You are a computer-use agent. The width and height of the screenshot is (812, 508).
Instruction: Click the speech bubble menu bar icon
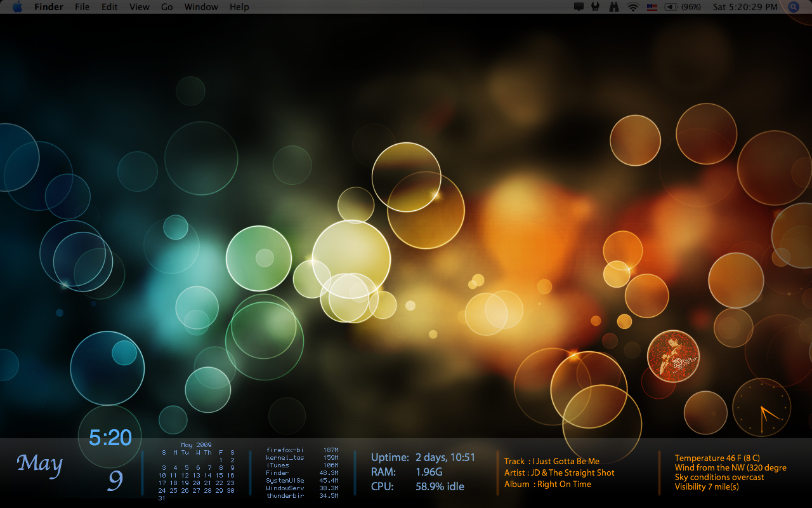(x=579, y=7)
